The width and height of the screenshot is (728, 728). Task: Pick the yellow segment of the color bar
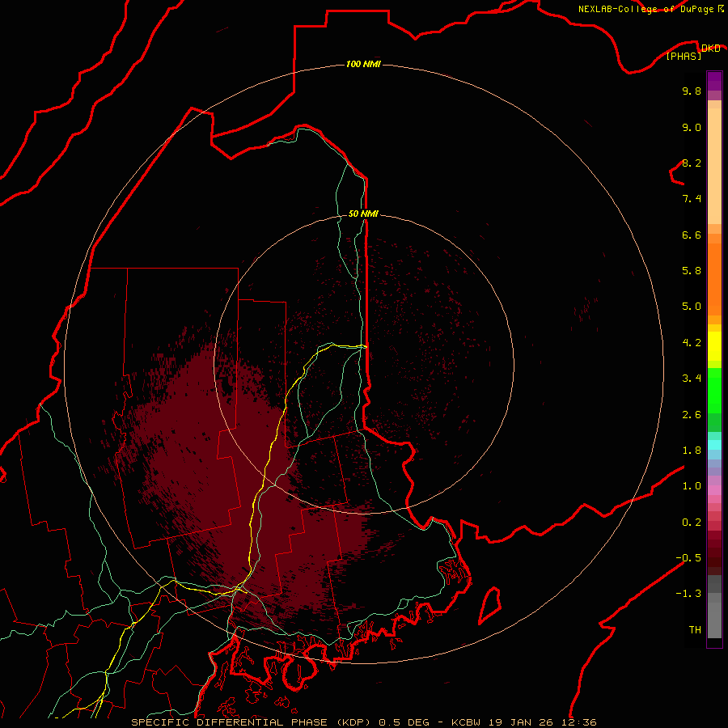(714, 346)
